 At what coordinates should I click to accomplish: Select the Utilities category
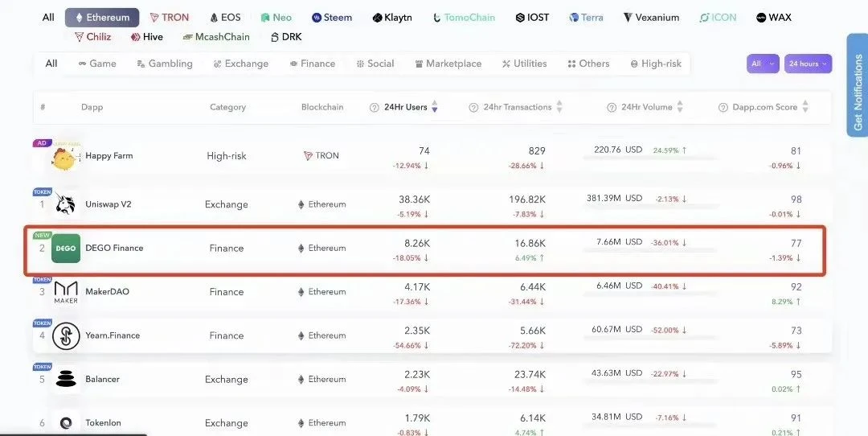(x=524, y=64)
